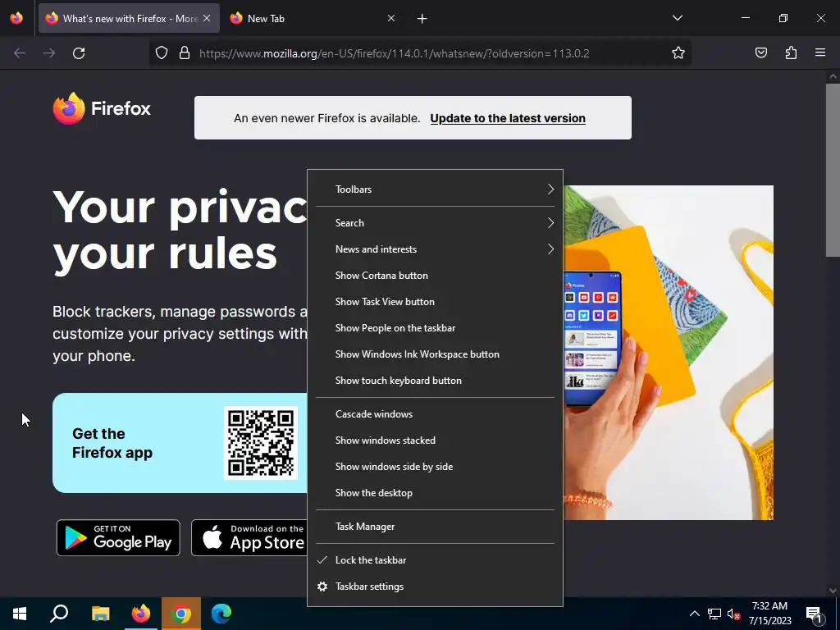Open the notification center icon
Screen dimensions: 840x630
coord(814,614)
